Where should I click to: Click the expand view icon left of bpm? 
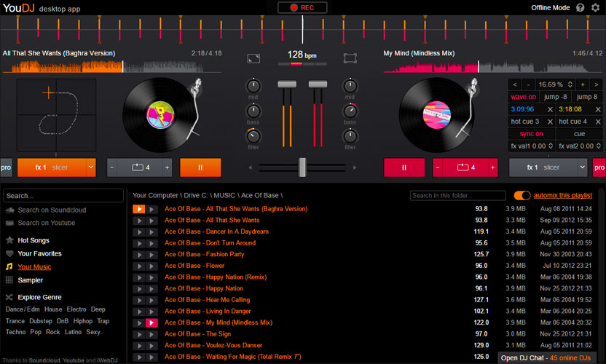[x=253, y=59]
